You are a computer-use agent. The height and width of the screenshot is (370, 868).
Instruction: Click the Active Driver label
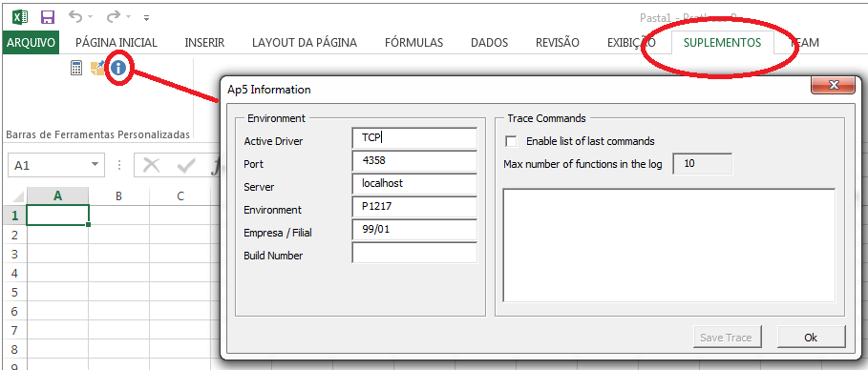pyautogui.click(x=273, y=141)
